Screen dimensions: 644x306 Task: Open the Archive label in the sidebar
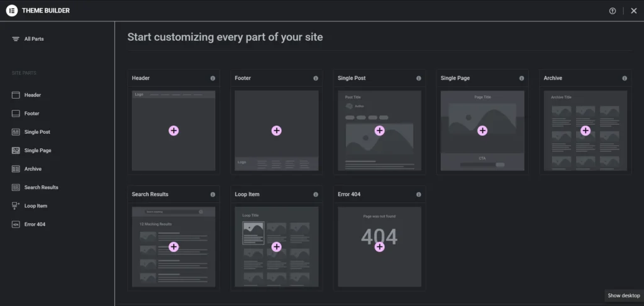click(33, 169)
